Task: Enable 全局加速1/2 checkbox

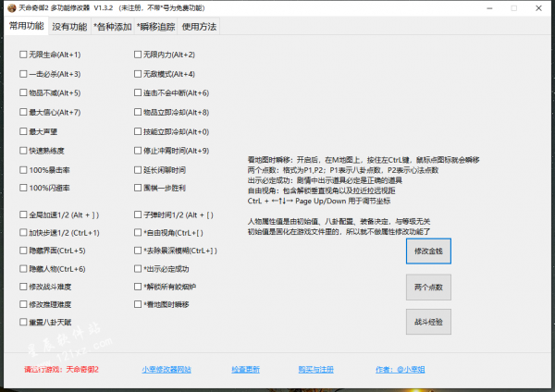Action: click(x=23, y=215)
